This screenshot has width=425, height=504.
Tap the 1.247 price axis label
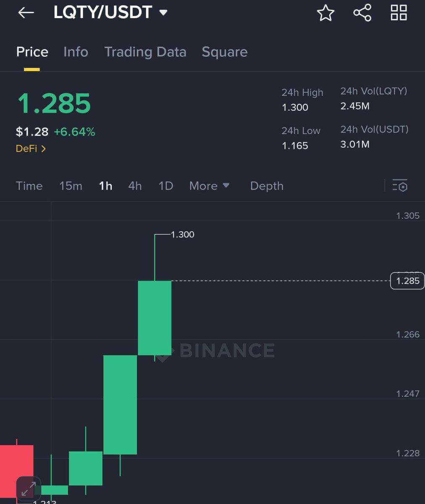tap(408, 394)
